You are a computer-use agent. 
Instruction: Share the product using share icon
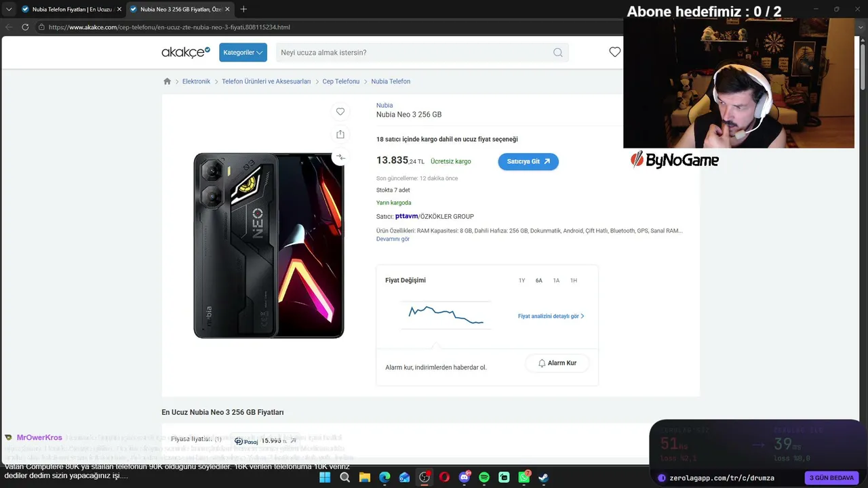[340, 134]
